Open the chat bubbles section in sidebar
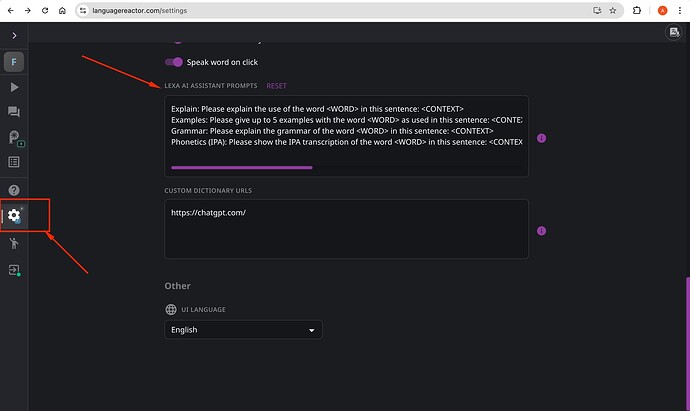 (x=14, y=112)
